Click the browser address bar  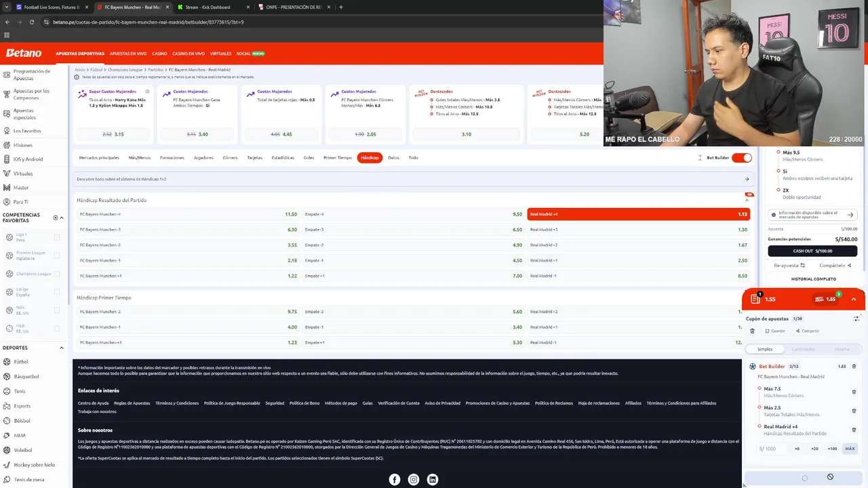(x=319, y=22)
